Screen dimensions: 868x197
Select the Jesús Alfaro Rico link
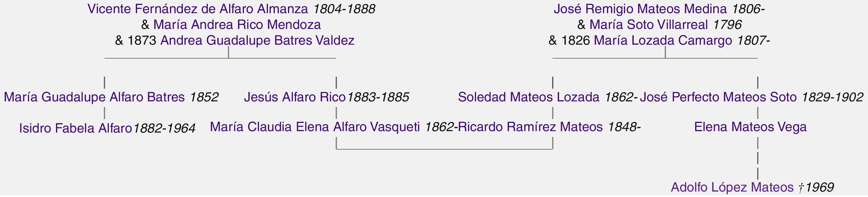295,97
